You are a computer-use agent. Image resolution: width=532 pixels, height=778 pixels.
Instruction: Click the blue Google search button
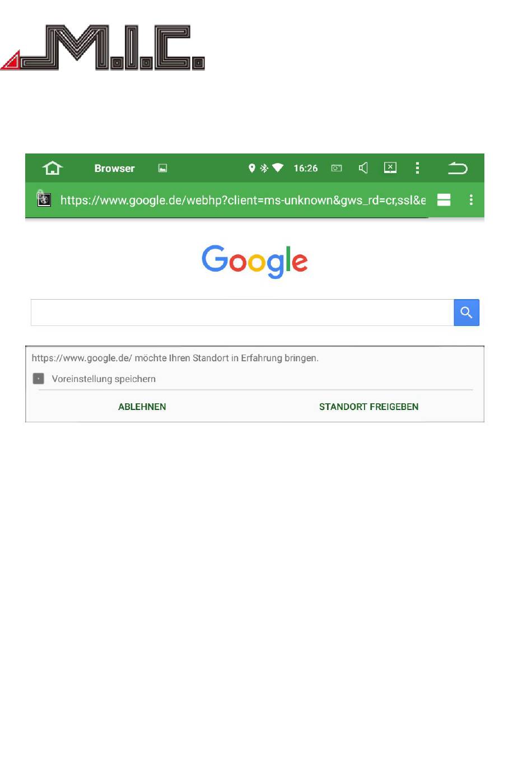(x=466, y=313)
